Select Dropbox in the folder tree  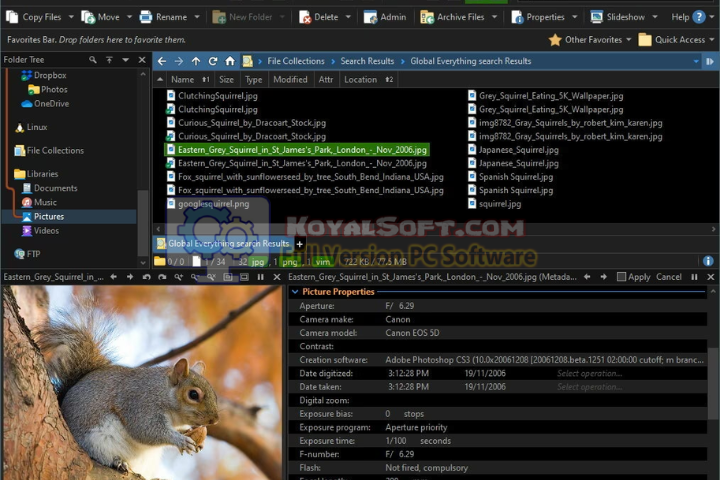pos(50,75)
